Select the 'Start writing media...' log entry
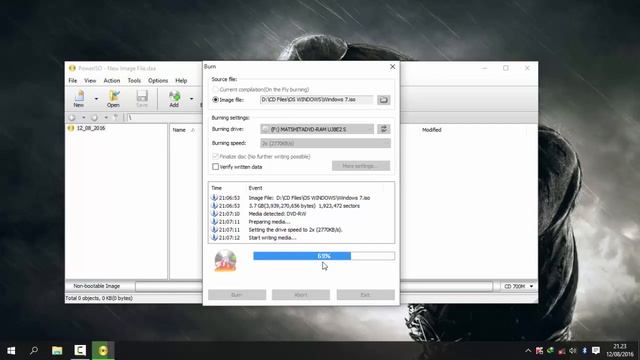 click(272, 238)
